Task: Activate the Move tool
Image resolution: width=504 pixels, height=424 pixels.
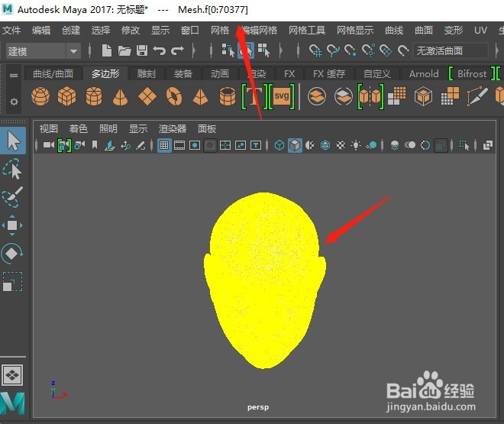Action: coord(12,225)
